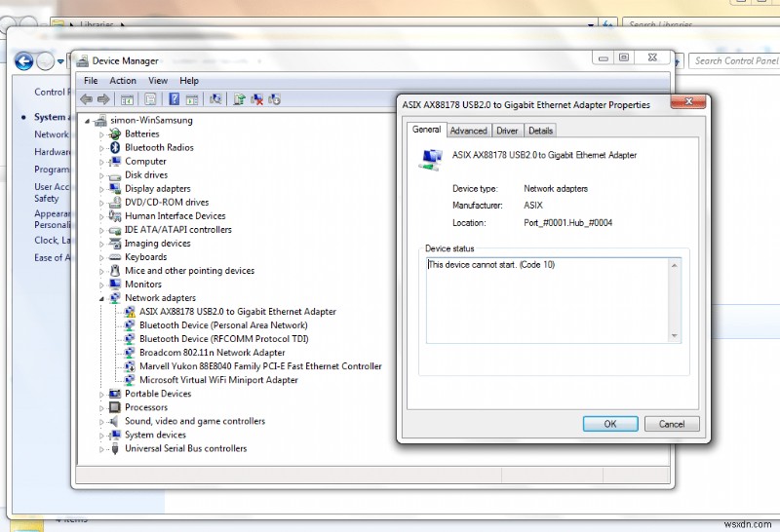Click in the Search Control Panel field

tap(735, 61)
